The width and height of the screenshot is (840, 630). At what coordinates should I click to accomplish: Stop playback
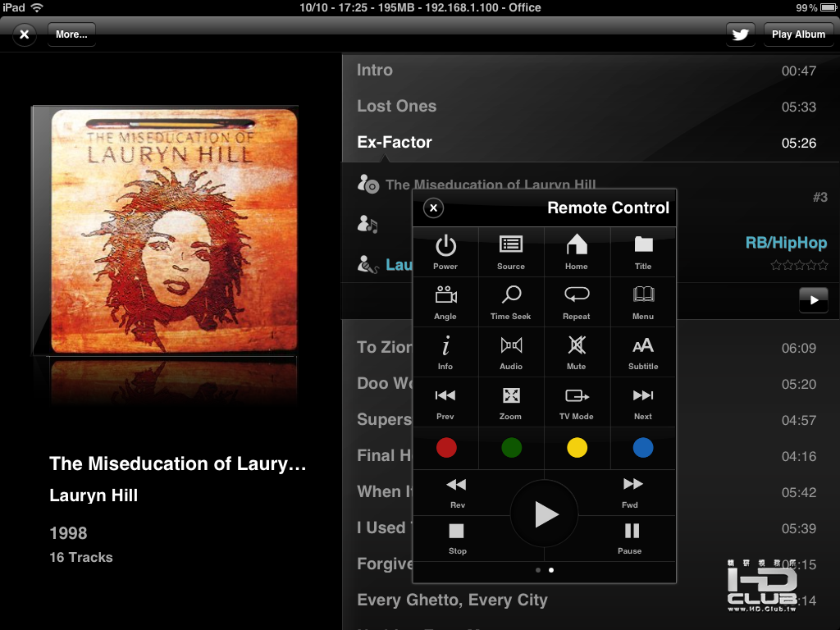pyautogui.click(x=457, y=538)
